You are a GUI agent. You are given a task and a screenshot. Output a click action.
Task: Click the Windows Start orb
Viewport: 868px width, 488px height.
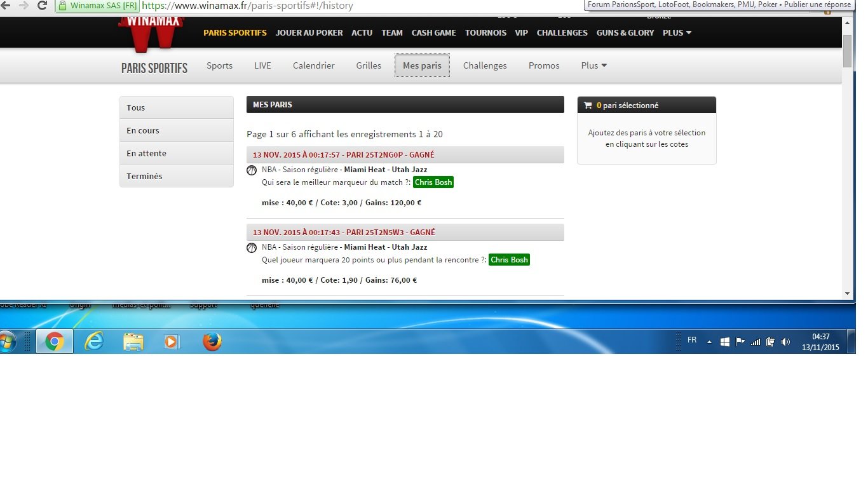(x=8, y=342)
